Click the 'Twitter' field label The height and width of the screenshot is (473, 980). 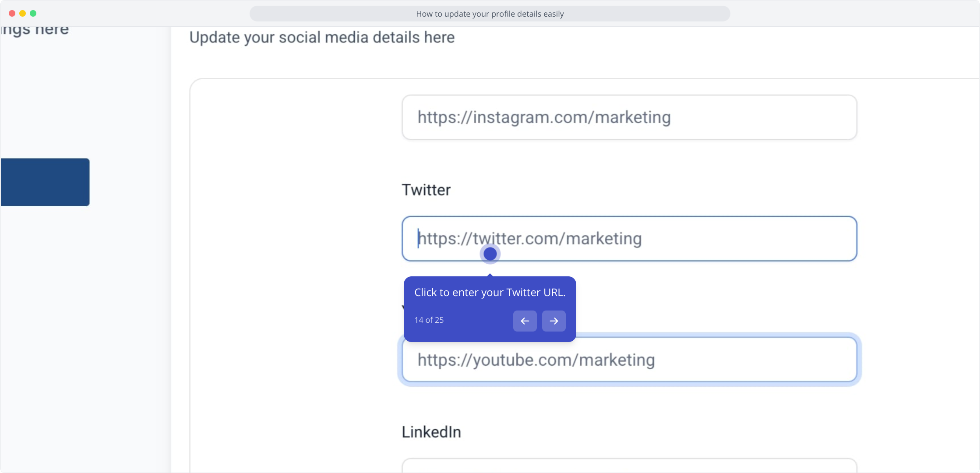[x=426, y=190]
